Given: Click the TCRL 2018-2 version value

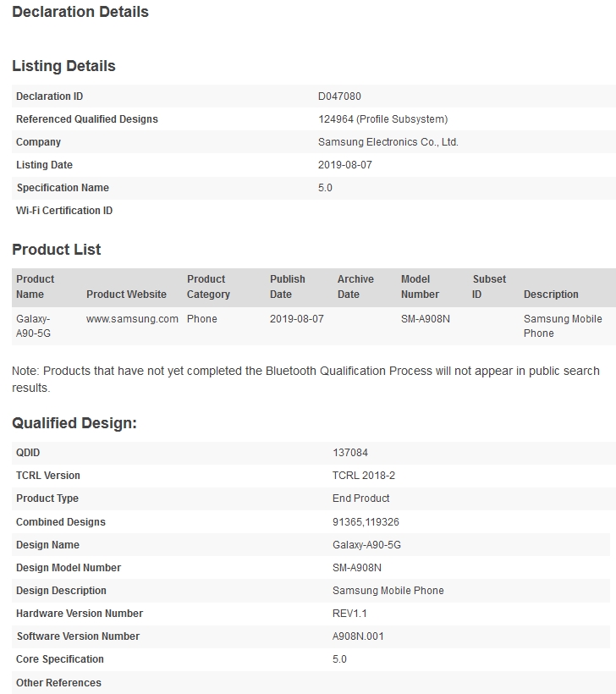Looking at the screenshot, I should (365, 476).
